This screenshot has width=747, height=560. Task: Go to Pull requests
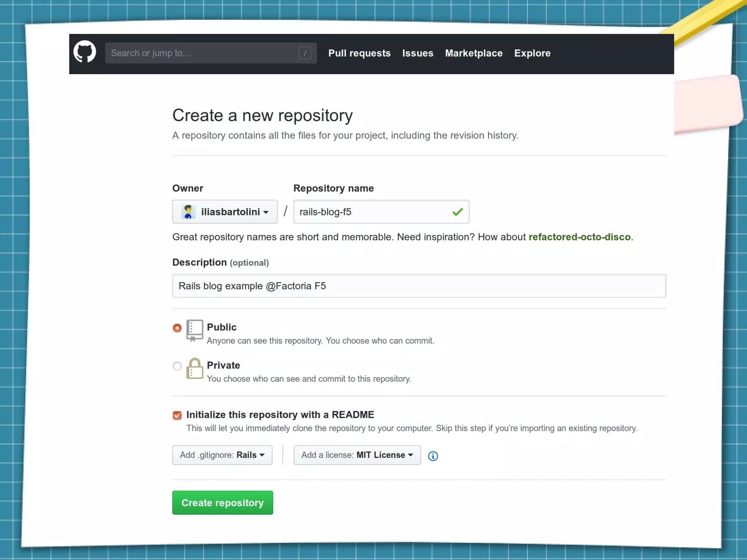click(359, 53)
